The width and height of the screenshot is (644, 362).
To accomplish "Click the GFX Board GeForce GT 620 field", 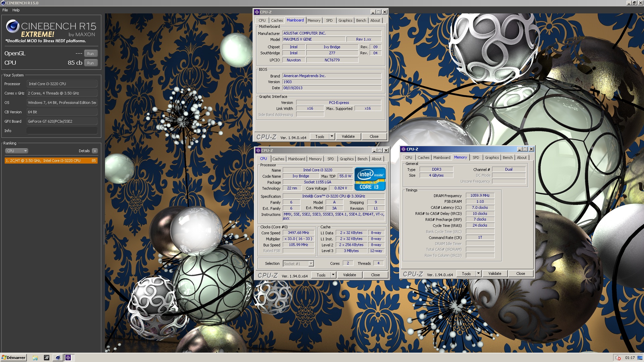I will pyautogui.click(x=62, y=121).
